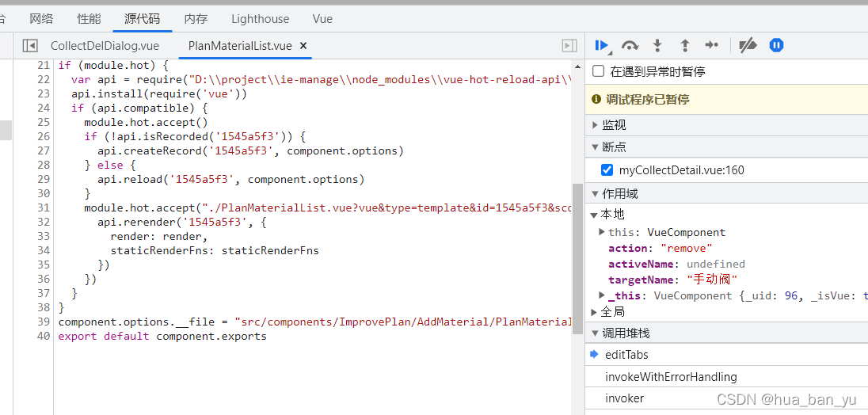
Task: Expand _this: VueComponent entry
Action: (602, 295)
